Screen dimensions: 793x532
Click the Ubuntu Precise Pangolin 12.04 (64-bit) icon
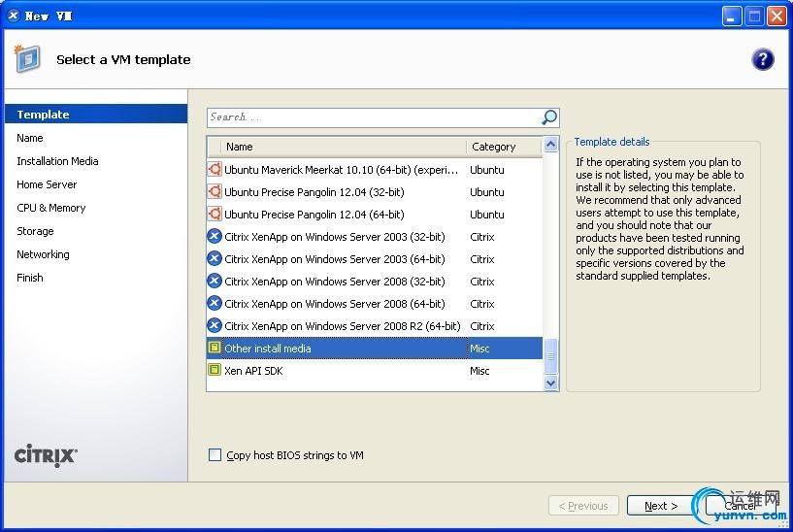tap(215, 214)
